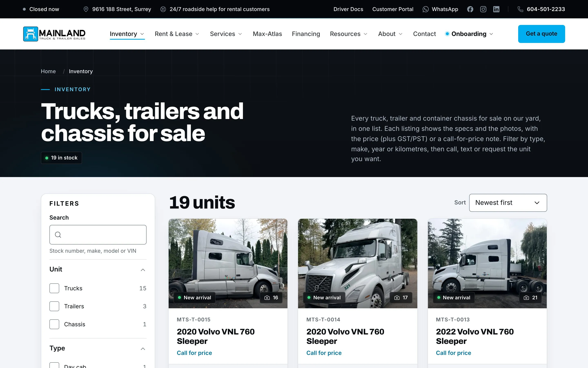Click the WhatsApp icon in top bar
The image size is (588, 368).
click(x=426, y=9)
